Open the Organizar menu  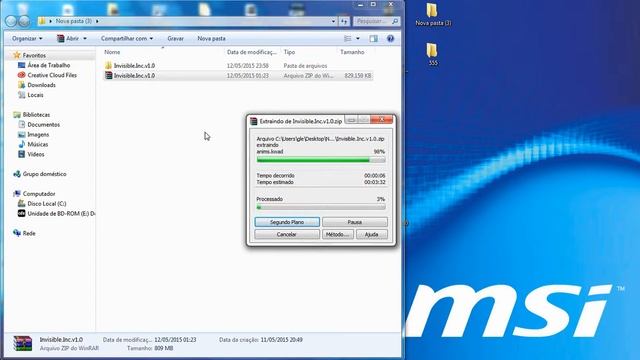27,38
